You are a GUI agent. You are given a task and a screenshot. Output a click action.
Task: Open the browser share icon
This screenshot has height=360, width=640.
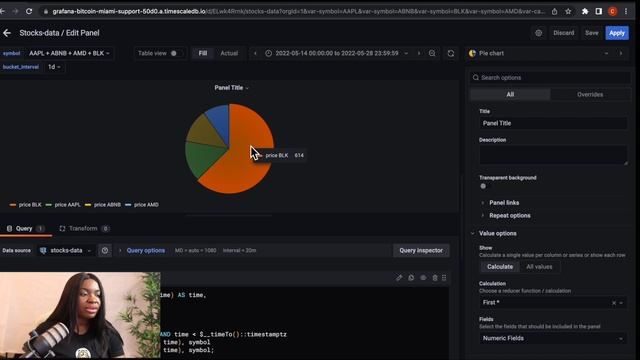click(x=554, y=11)
